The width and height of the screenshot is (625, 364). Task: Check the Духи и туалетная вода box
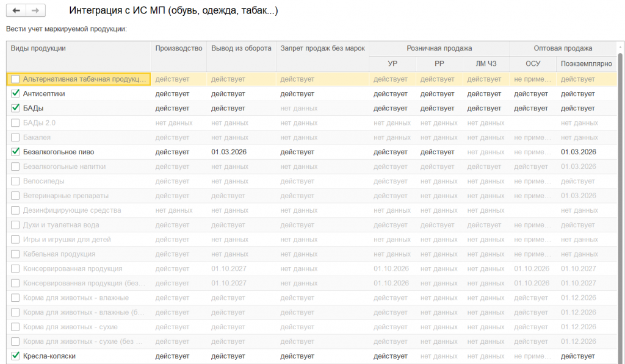[15, 225]
